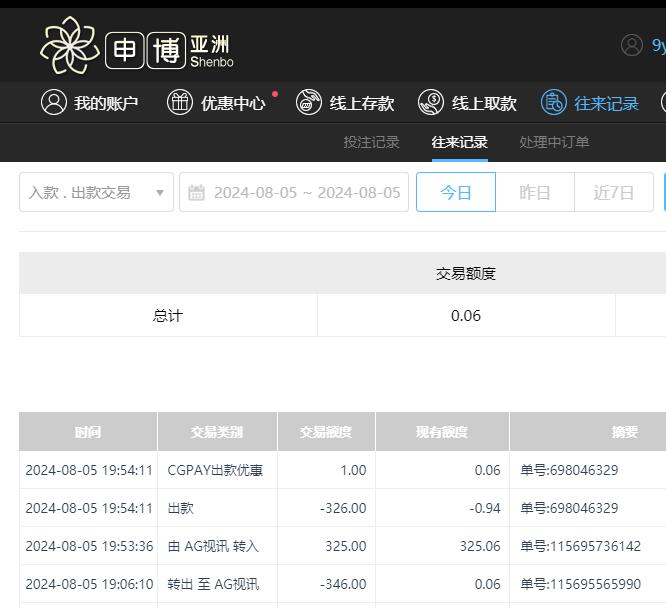Select the 往来记录 sub-tab

pyautogui.click(x=460, y=142)
